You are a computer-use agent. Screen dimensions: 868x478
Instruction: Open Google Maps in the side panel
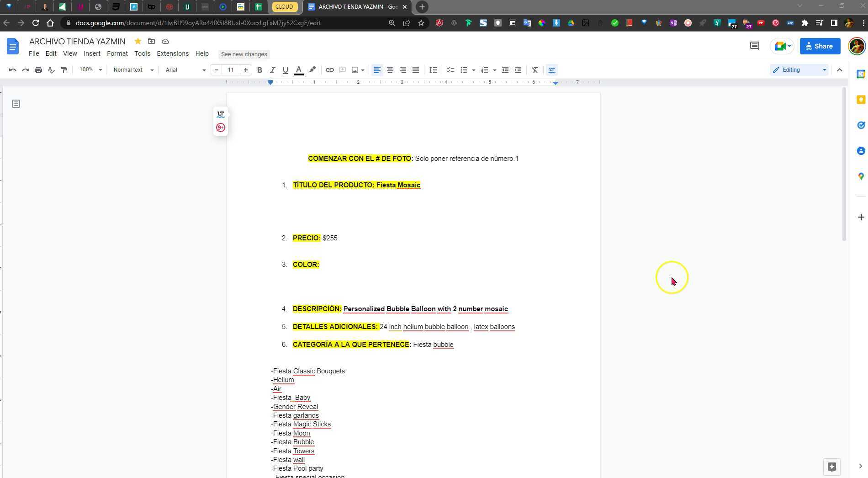tap(861, 176)
